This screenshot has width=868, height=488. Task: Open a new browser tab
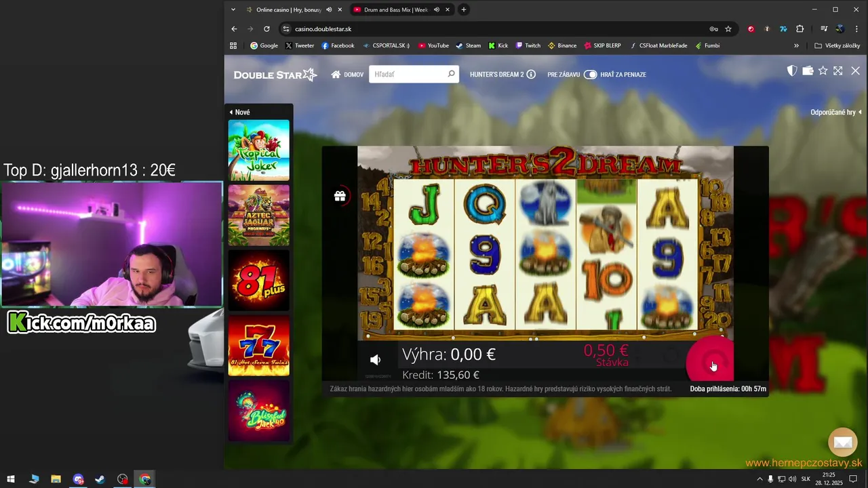click(464, 9)
